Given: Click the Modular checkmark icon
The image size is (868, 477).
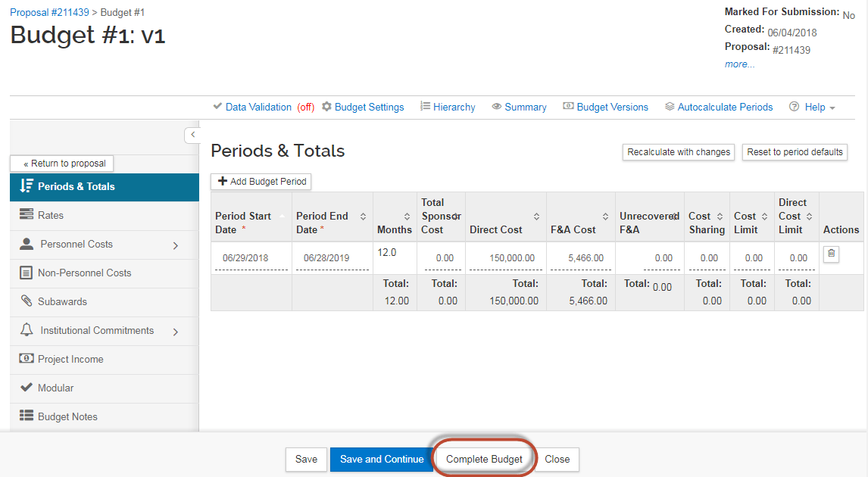Looking at the screenshot, I should pos(26,388).
